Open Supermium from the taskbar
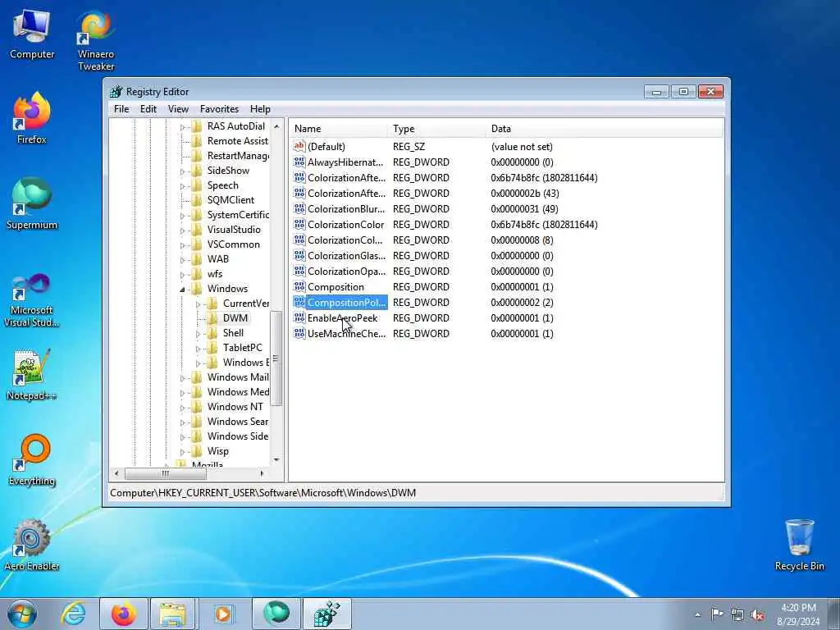This screenshot has width=840, height=630. coord(276,614)
